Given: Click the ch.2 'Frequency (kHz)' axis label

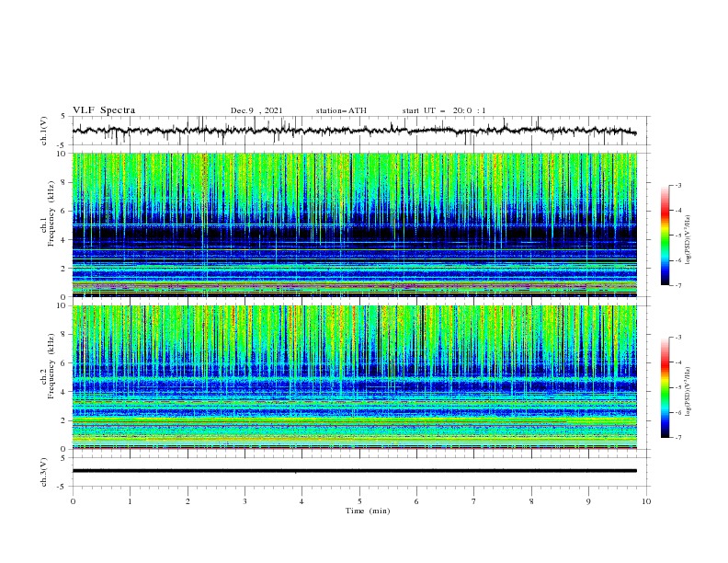Looking at the screenshot, I should pos(51,366).
